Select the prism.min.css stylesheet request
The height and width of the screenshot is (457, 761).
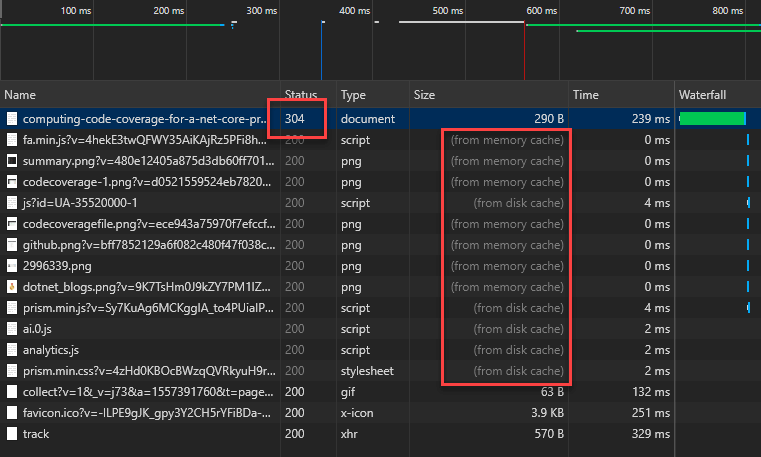click(x=140, y=371)
